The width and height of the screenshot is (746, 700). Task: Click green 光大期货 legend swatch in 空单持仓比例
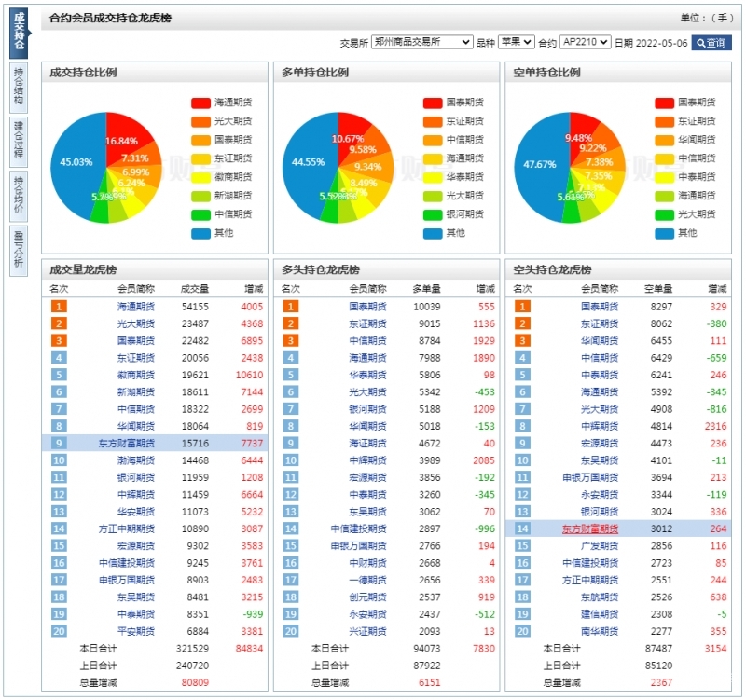coord(664,214)
